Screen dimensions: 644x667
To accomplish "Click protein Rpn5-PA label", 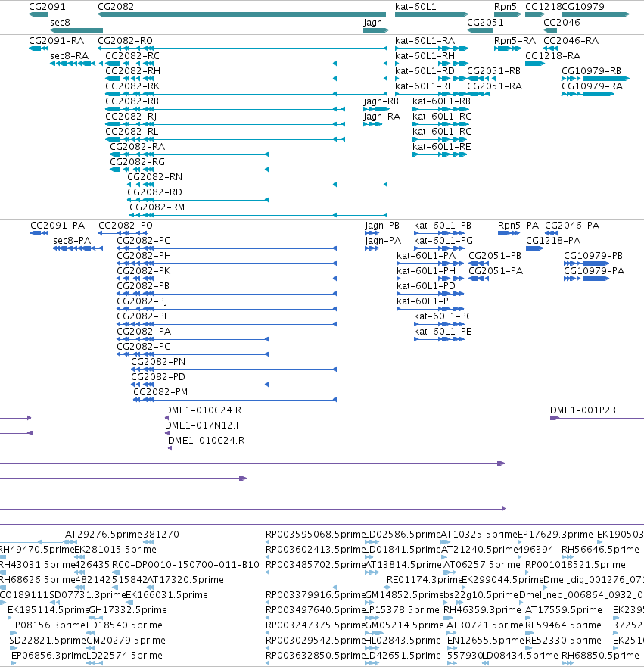I will click(x=518, y=226).
